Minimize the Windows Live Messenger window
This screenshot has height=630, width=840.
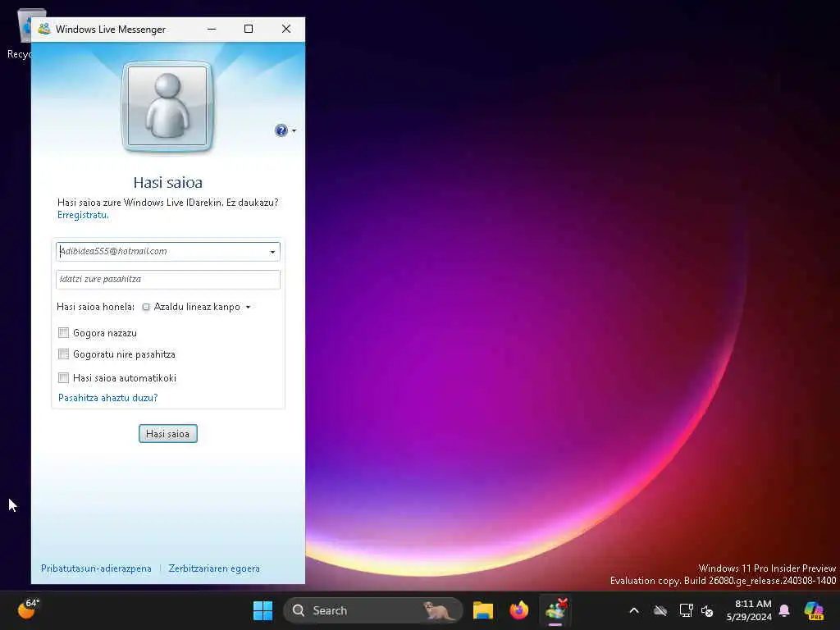click(x=212, y=29)
